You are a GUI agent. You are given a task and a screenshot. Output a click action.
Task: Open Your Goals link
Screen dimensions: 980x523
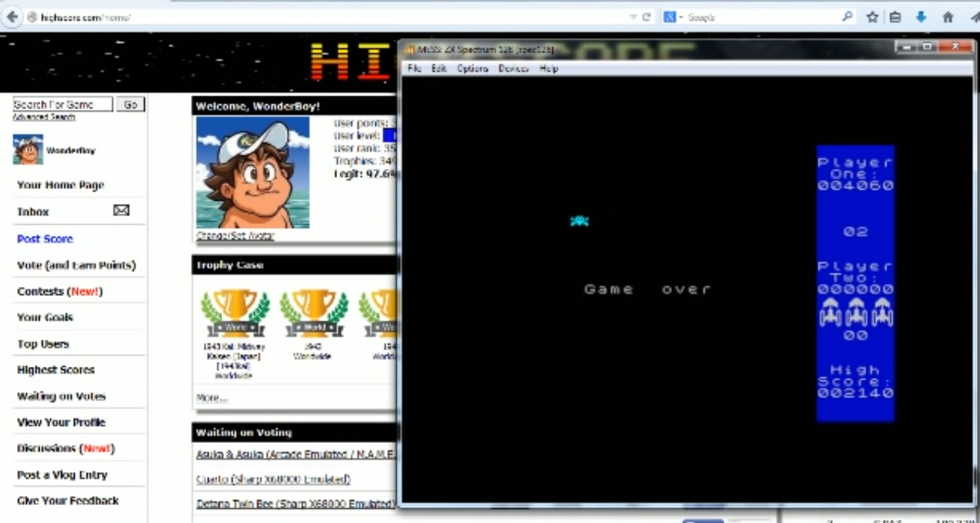click(x=45, y=317)
